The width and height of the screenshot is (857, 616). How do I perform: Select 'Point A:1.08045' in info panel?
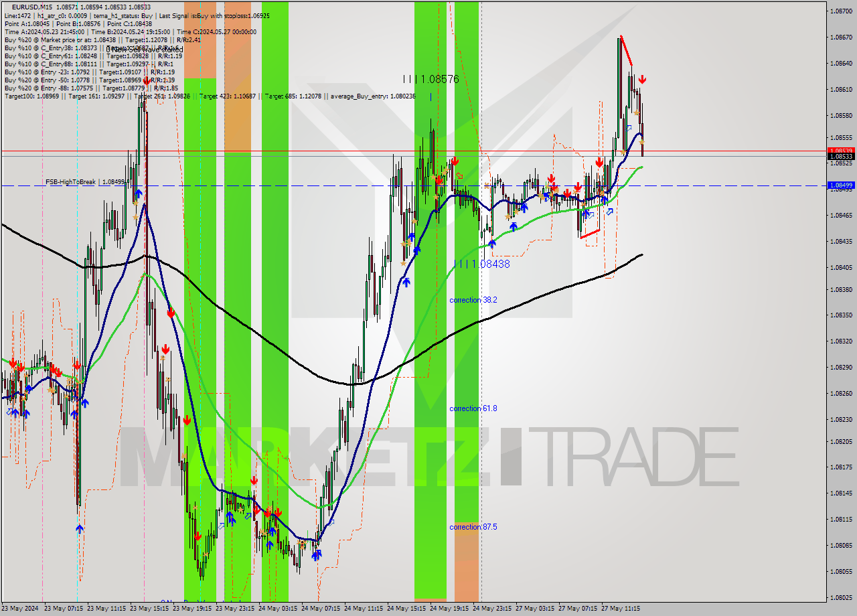[x=26, y=23]
